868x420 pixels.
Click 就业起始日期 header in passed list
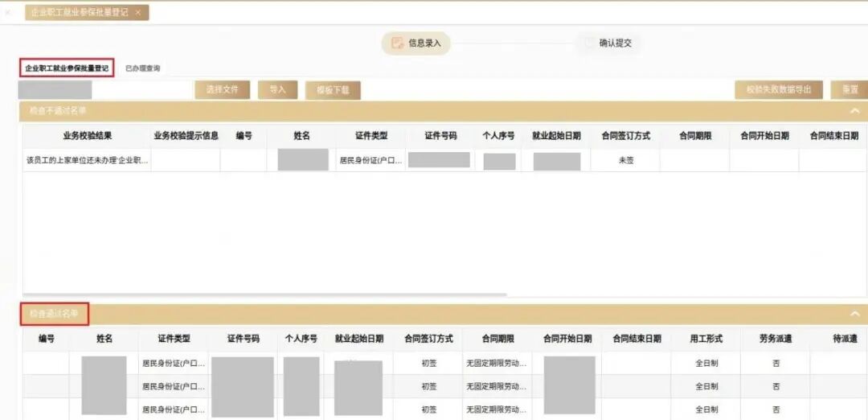coord(358,339)
